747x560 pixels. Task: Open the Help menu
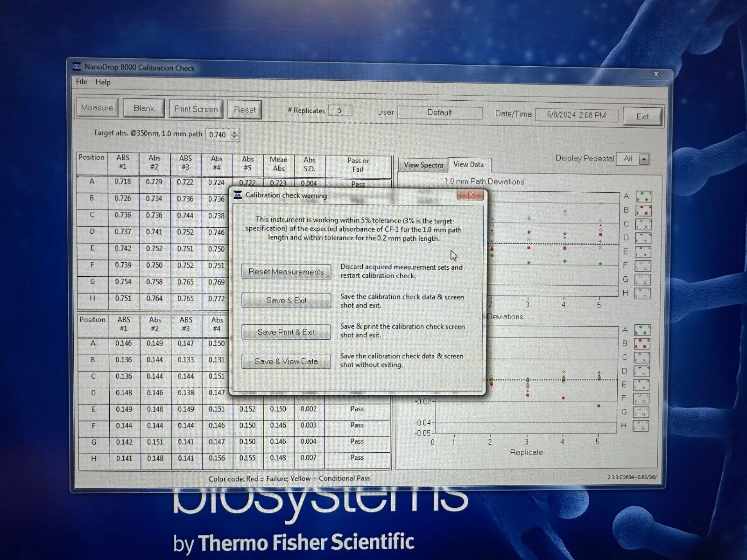coord(103,82)
